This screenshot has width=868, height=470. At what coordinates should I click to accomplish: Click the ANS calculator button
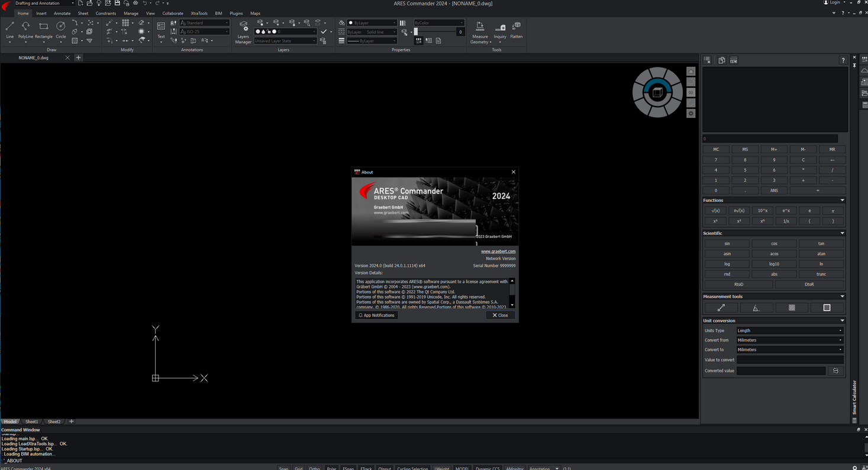774,191
